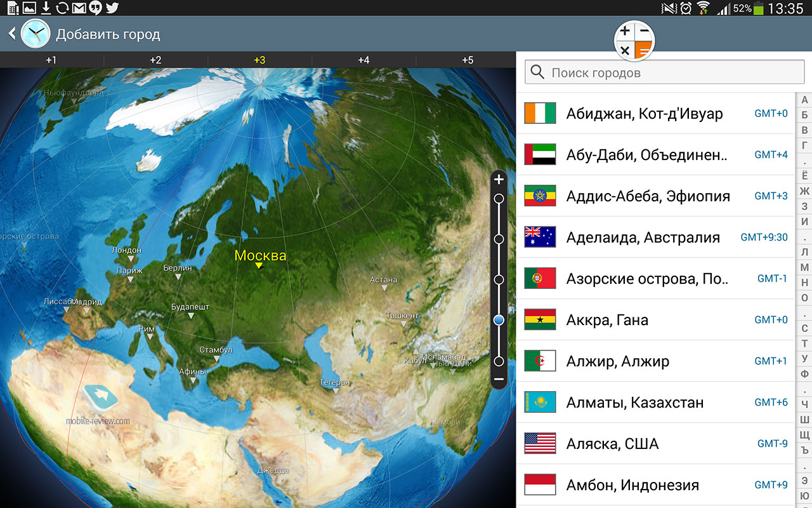Set zoom to the topmost slider stop
The height and width of the screenshot is (508, 812).
(x=499, y=199)
